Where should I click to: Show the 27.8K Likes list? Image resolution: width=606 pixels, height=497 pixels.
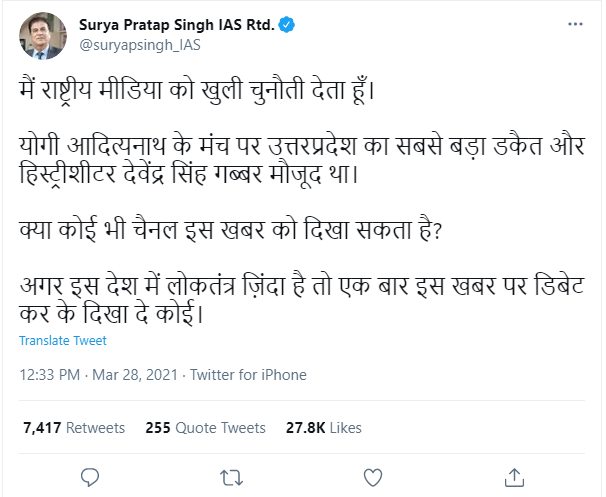pos(324,427)
